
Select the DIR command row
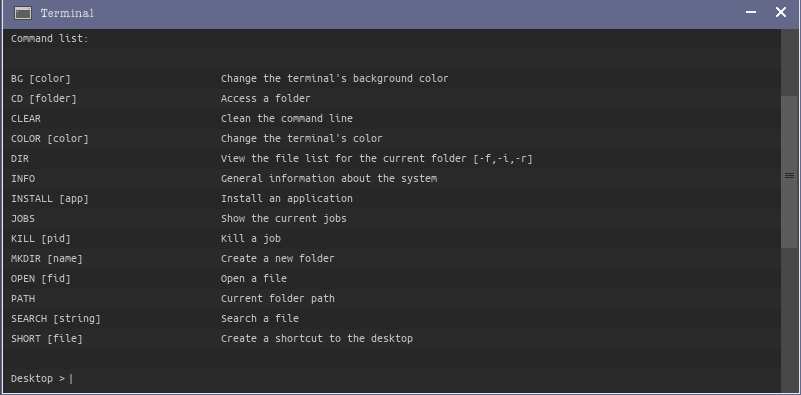[x=392, y=158]
